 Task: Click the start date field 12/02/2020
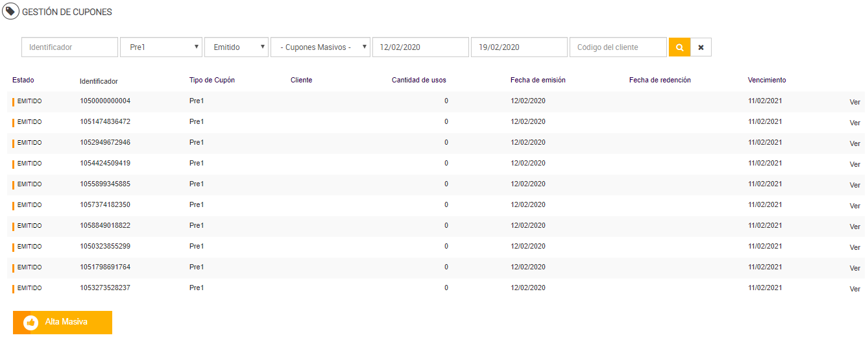tap(420, 47)
